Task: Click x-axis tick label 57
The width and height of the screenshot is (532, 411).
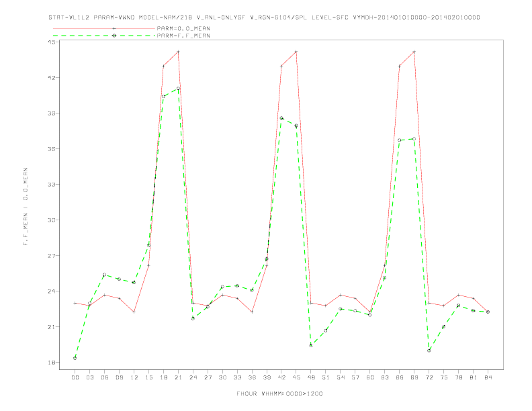Action: pos(355,377)
